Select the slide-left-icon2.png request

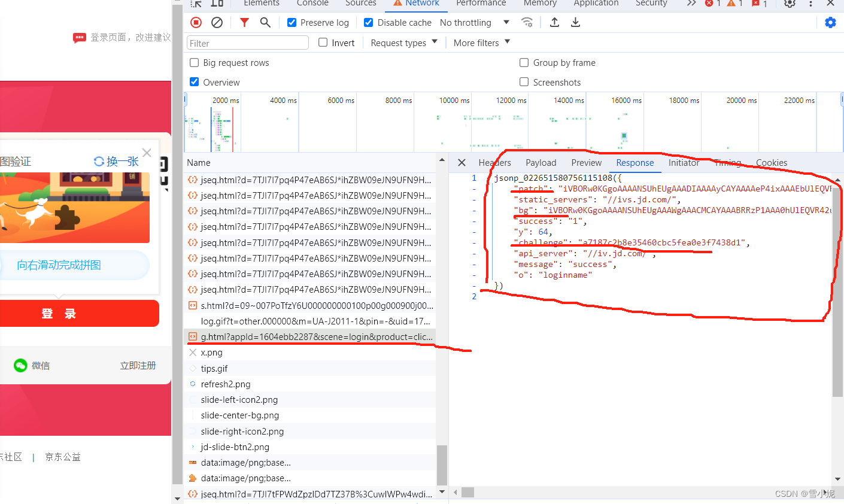click(310, 399)
